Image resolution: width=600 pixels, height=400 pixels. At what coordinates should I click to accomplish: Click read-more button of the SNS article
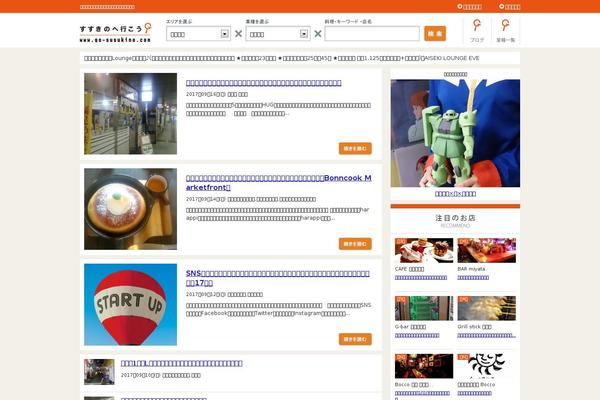click(355, 339)
